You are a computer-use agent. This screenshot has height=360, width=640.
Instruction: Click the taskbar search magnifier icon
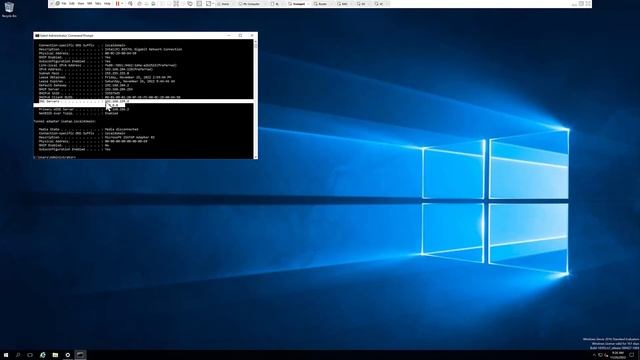click(18, 355)
